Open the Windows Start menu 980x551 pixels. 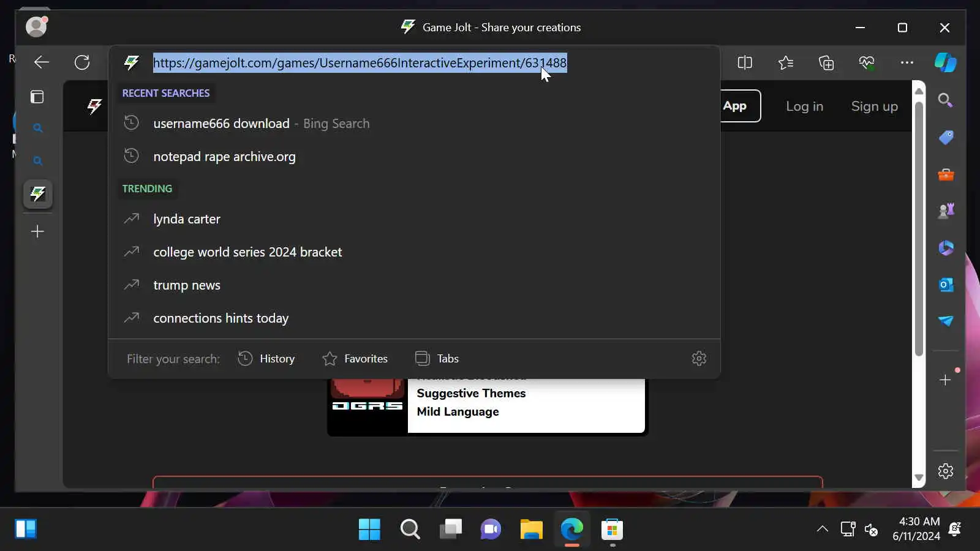pos(369,529)
